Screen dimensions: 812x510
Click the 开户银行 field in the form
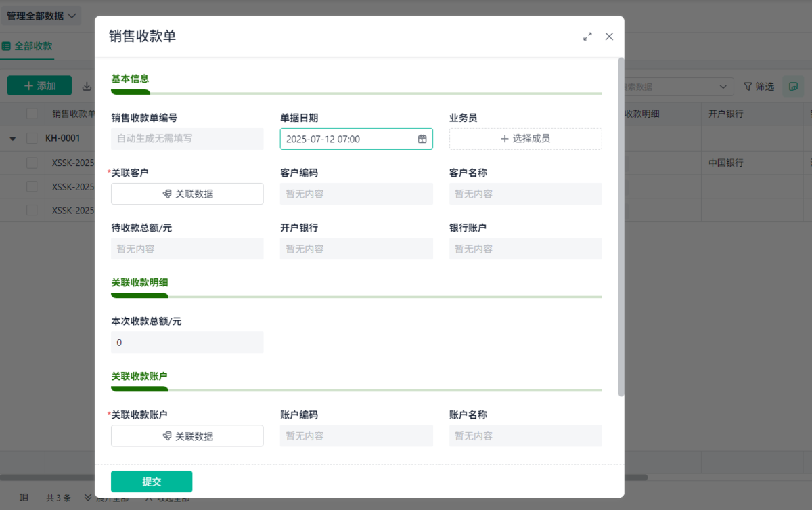[357, 249]
